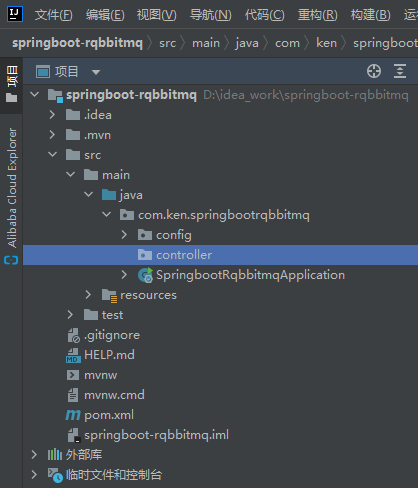This screenshot has width=418, height=488.
Task: Expand the 外部库 node
Action: pos(34,455)
